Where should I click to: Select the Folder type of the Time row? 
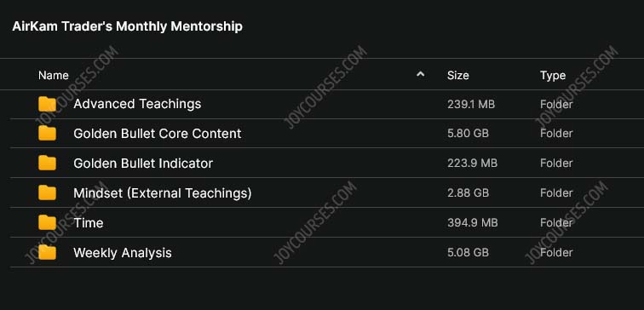click(x=556, y=222)
